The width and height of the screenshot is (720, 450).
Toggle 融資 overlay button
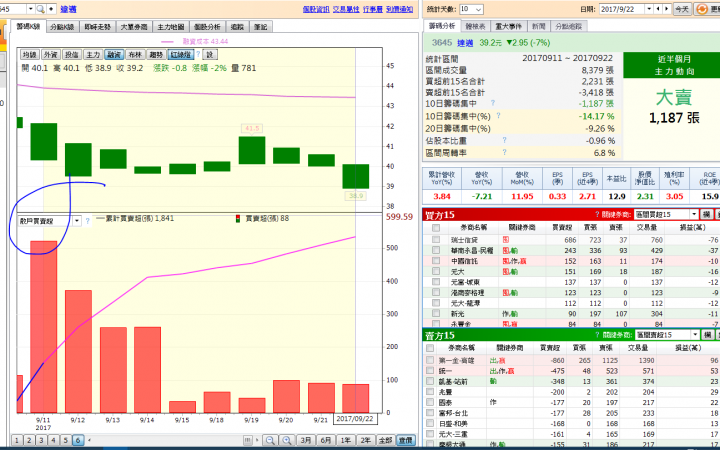click(x=113, y=55)
